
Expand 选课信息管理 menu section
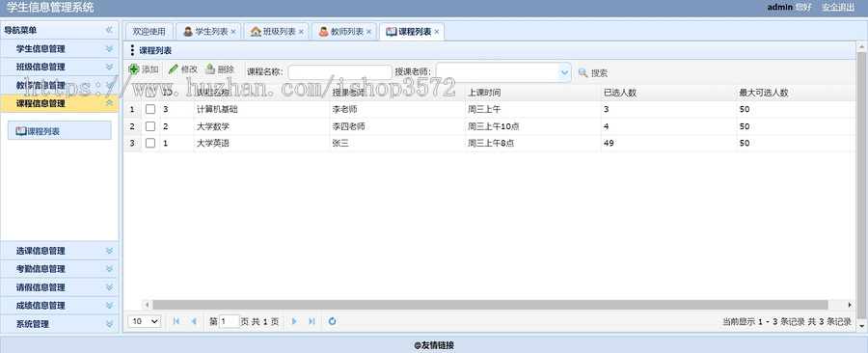tap(109, 251)
